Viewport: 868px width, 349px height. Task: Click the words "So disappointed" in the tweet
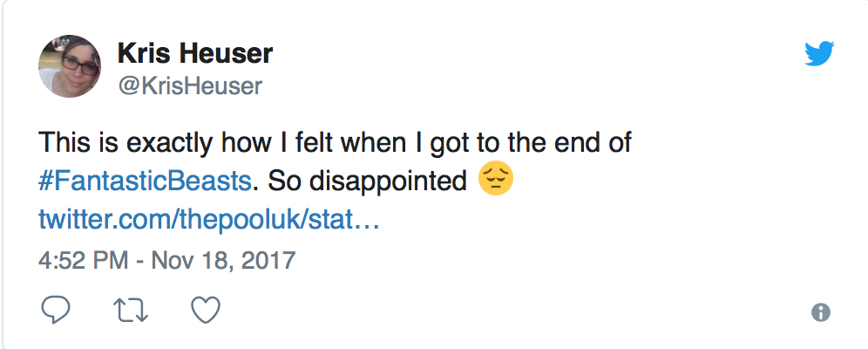[x=366, y=181]
